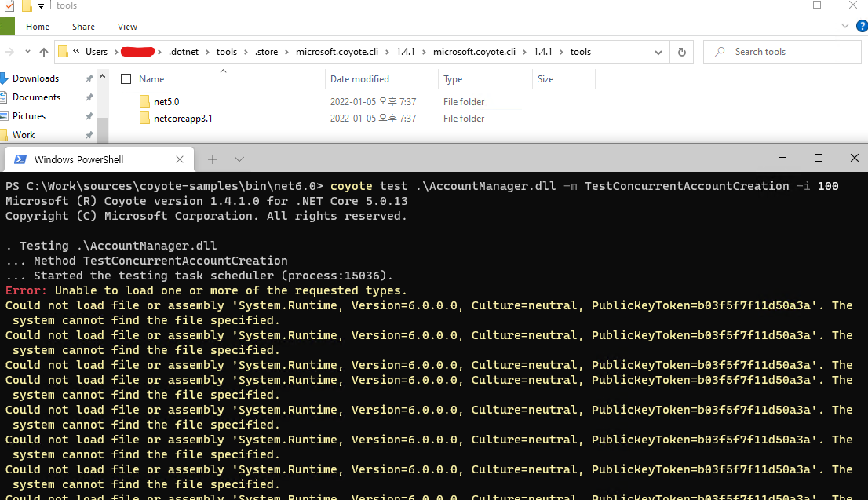Click the PowerShell icon on the terminal tab
The image size is (868, 500).
(x=18, y=159)
